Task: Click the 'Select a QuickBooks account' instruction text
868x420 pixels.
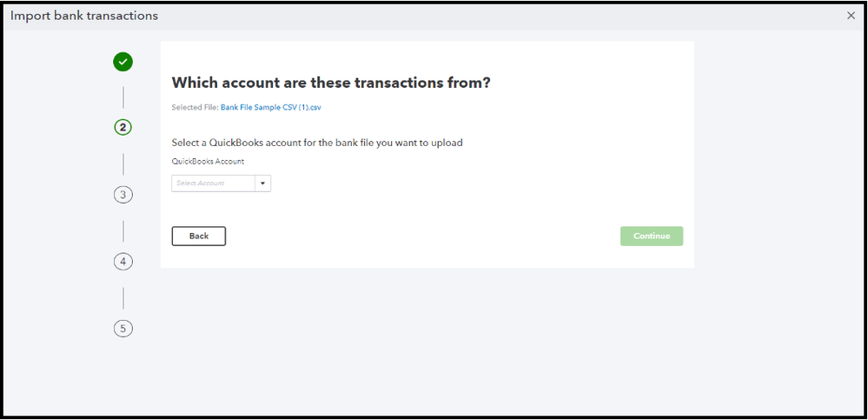Action: tap(317, 143)
